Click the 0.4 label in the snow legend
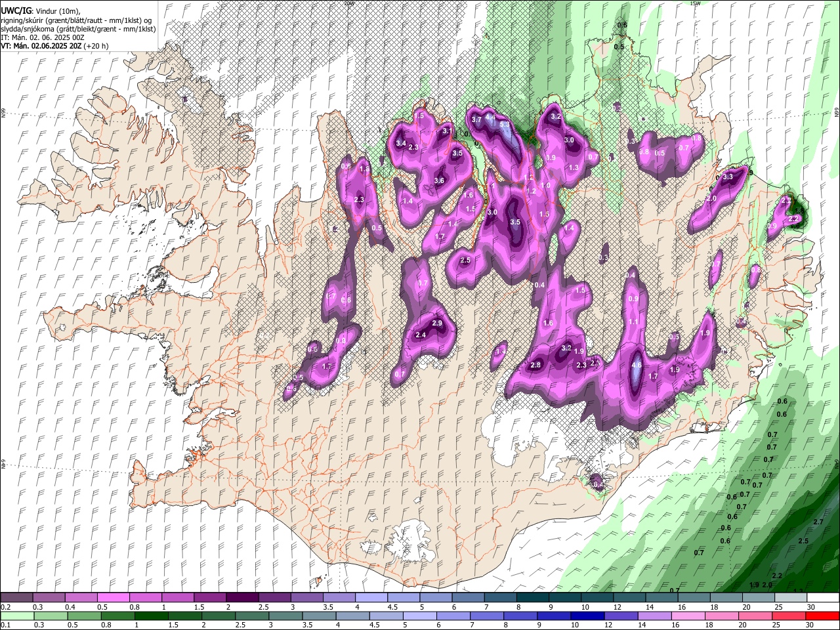Screen dimensions: 840x630 [x=70, y=607]
